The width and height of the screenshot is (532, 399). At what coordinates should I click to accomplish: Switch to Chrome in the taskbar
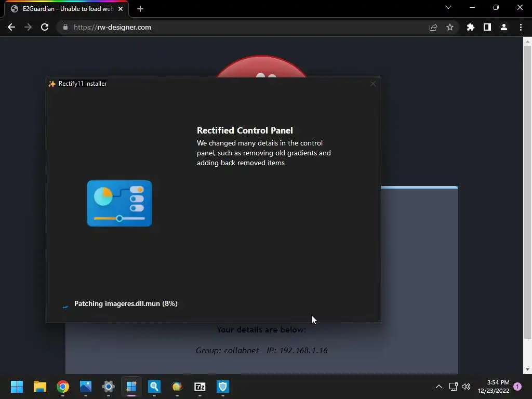tap(63, 387)
